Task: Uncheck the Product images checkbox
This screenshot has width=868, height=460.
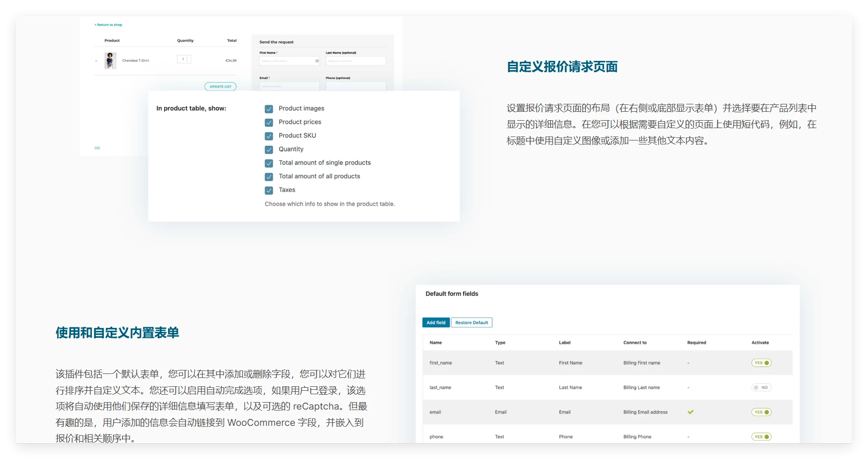Action: click(269, 109)
